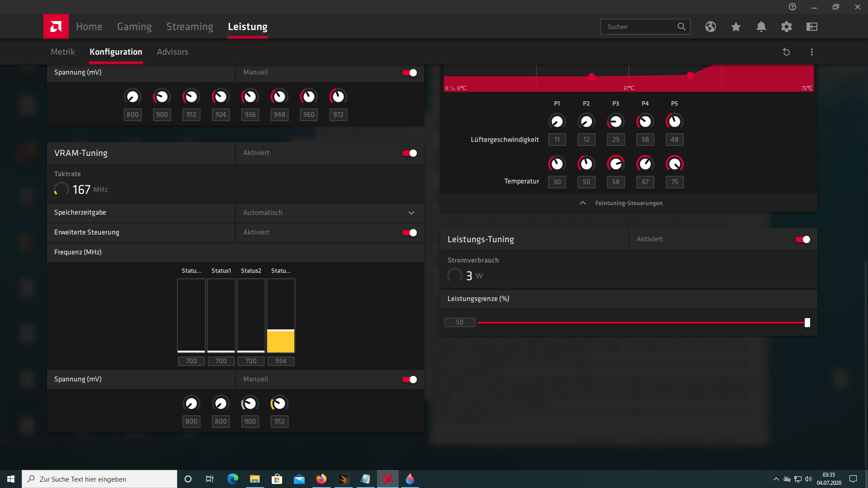868x488 pixels.
Task: Click the AMD logo home icon
Action: (56, 27)
